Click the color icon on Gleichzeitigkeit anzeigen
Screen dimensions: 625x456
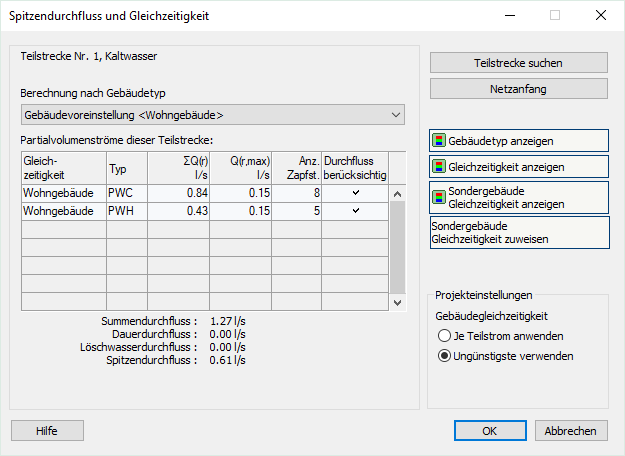[439, 167]
